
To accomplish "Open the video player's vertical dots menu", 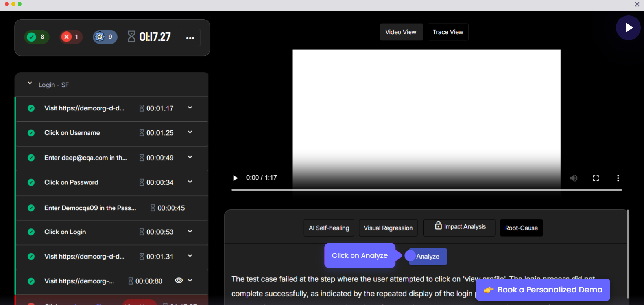I will point(618,178).
